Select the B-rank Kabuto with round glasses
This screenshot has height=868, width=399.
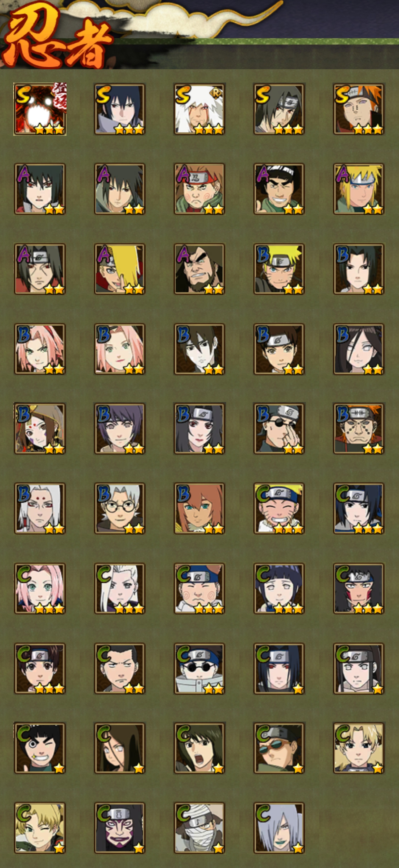click(x=119, y=509)
